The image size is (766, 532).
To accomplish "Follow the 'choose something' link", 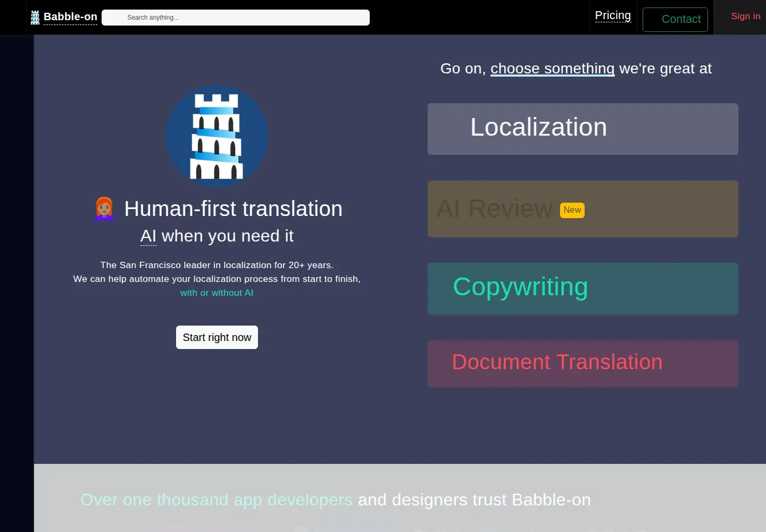I will 552,69.
